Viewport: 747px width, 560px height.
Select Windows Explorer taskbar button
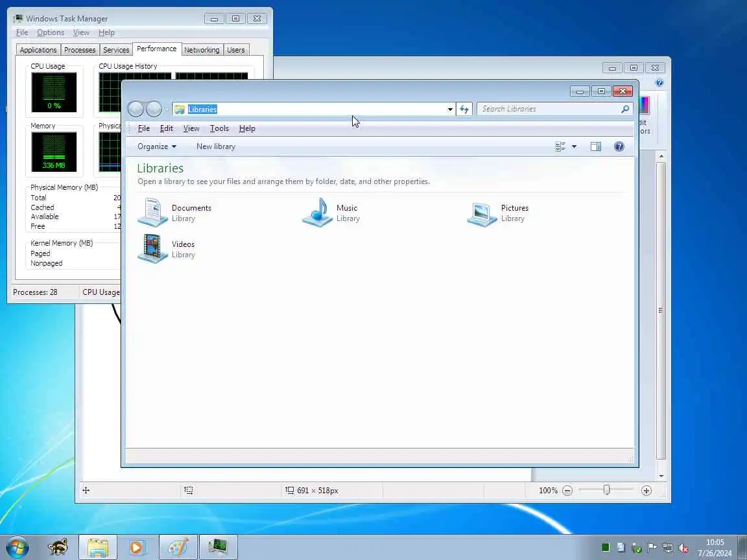98,547
